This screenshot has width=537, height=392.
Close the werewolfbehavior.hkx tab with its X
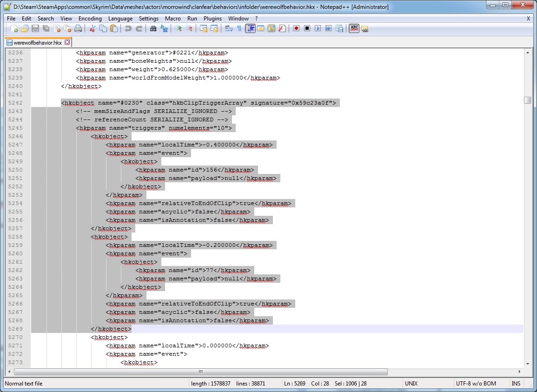(67, 42)
